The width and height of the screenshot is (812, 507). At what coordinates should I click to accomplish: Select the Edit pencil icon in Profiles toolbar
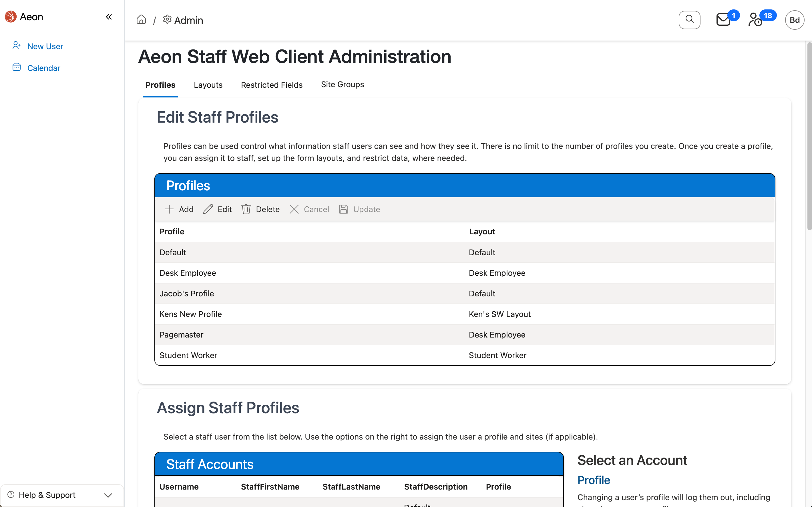click(208, 209)
